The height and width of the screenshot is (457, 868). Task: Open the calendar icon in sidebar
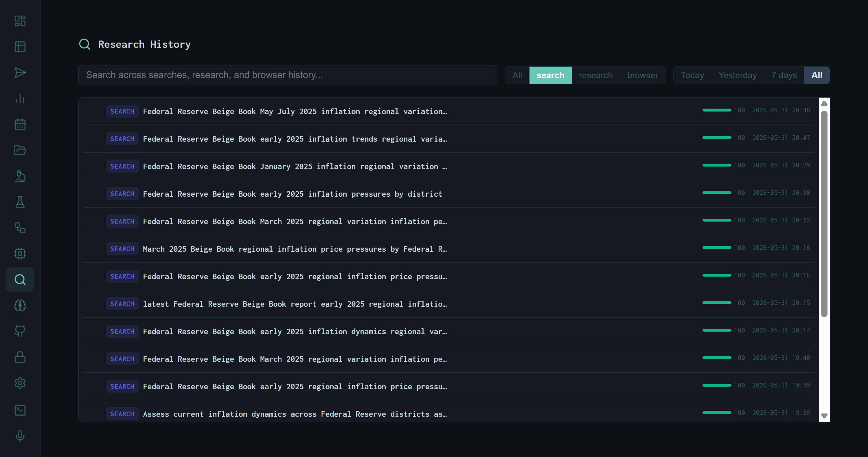click(x=20, y=125)
